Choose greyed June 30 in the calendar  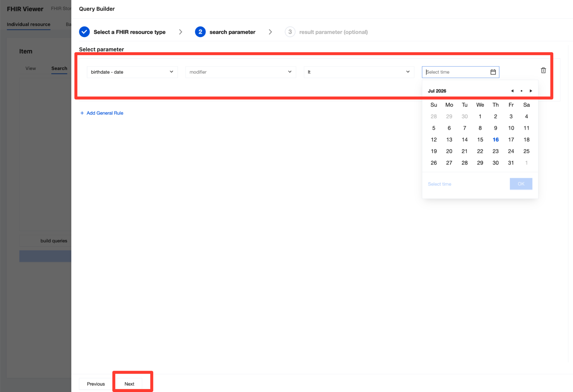465,117
